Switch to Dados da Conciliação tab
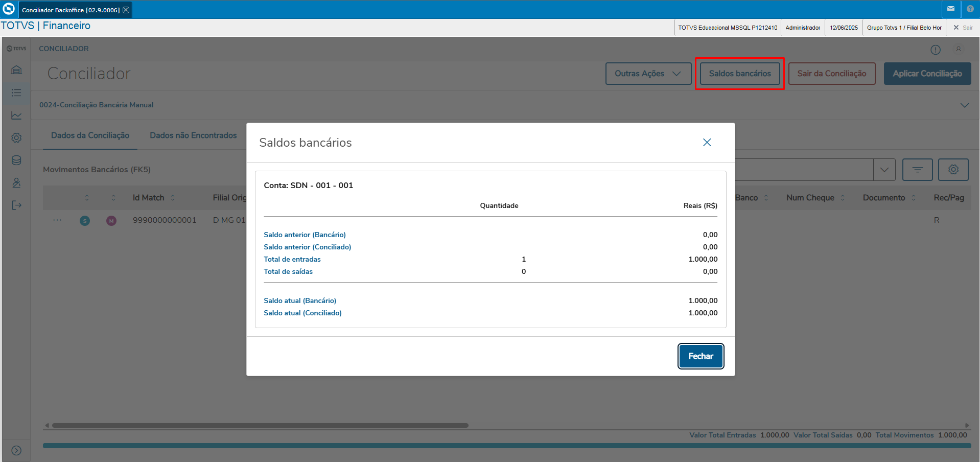 click(x=90, y=135)
